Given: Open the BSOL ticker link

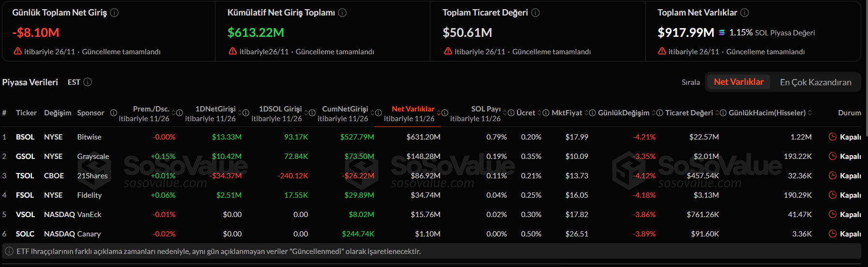Looking at the screenshot, I should point(25,137).
